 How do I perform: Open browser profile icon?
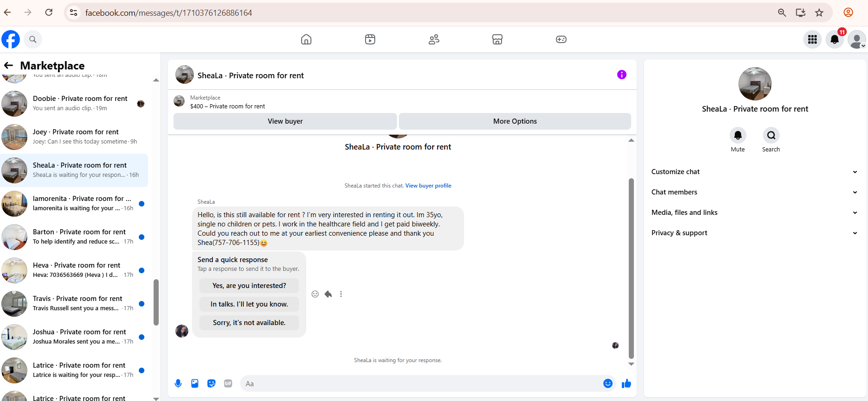848,13
